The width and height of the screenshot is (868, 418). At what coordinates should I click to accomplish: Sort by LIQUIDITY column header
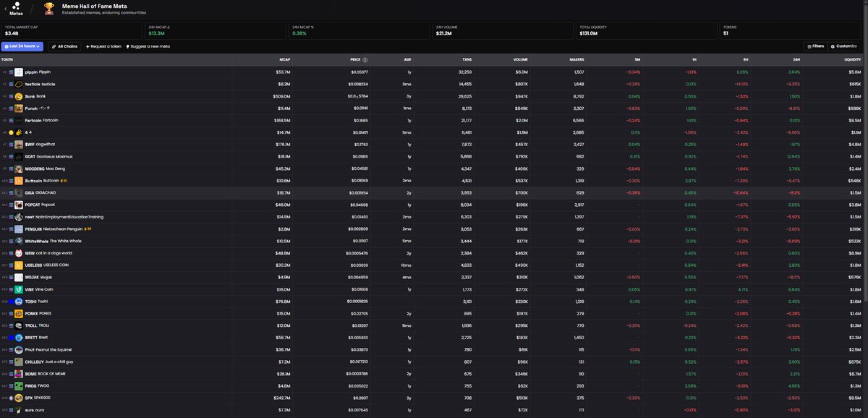[851, 60]
